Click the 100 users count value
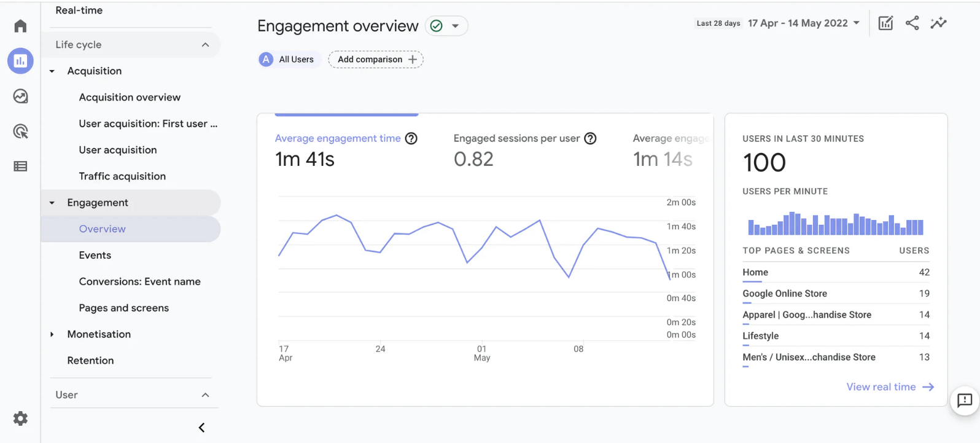Screen dimensions: 980x443 coord(764,163)
